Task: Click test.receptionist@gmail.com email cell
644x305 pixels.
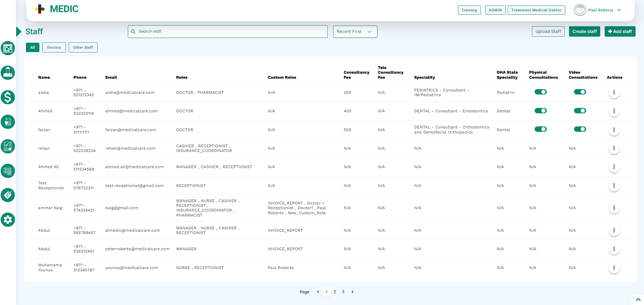Action: [x=135, y=186]
